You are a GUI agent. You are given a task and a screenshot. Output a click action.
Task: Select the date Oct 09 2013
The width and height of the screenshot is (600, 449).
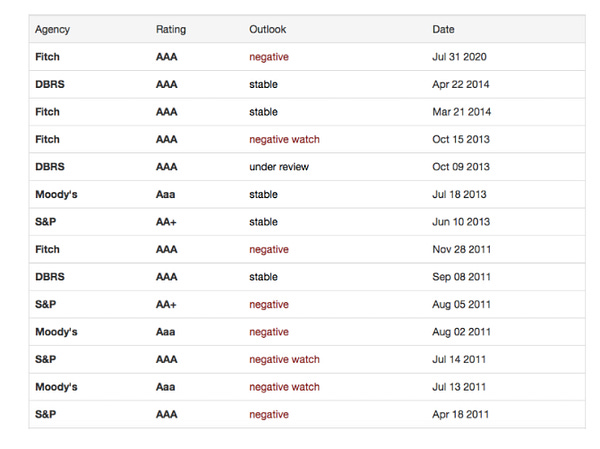point(461,167)
